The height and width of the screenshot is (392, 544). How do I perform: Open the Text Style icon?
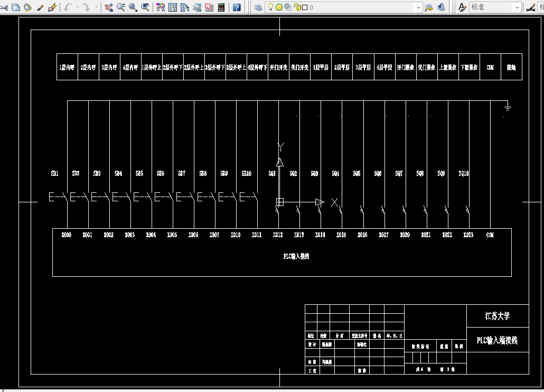point(462,7)
